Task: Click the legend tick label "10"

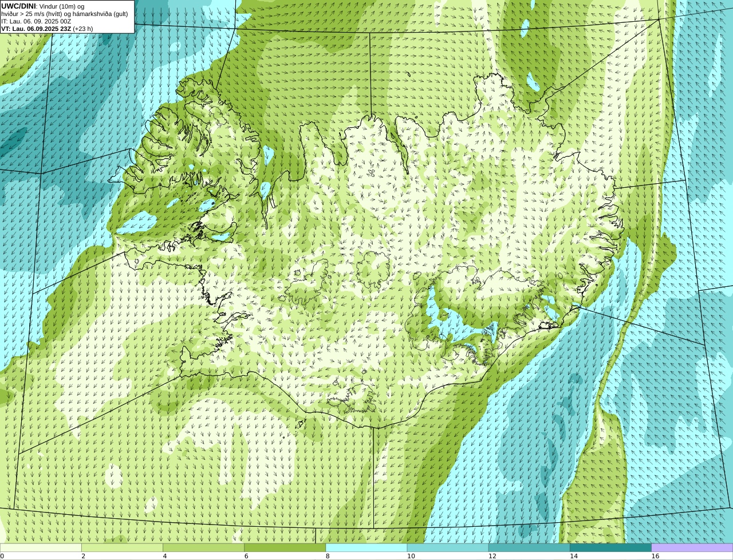Action: pos(411,556)
